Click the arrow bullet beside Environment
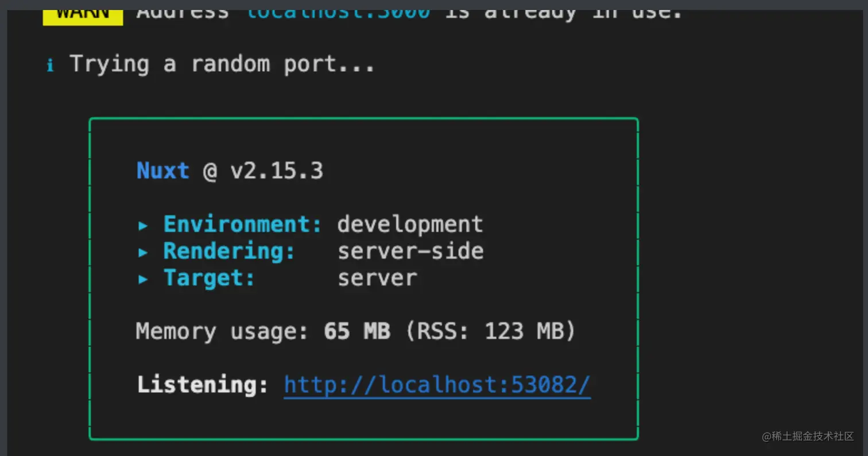The width and height of the screenshot is (868, 456). pos(143,225)
